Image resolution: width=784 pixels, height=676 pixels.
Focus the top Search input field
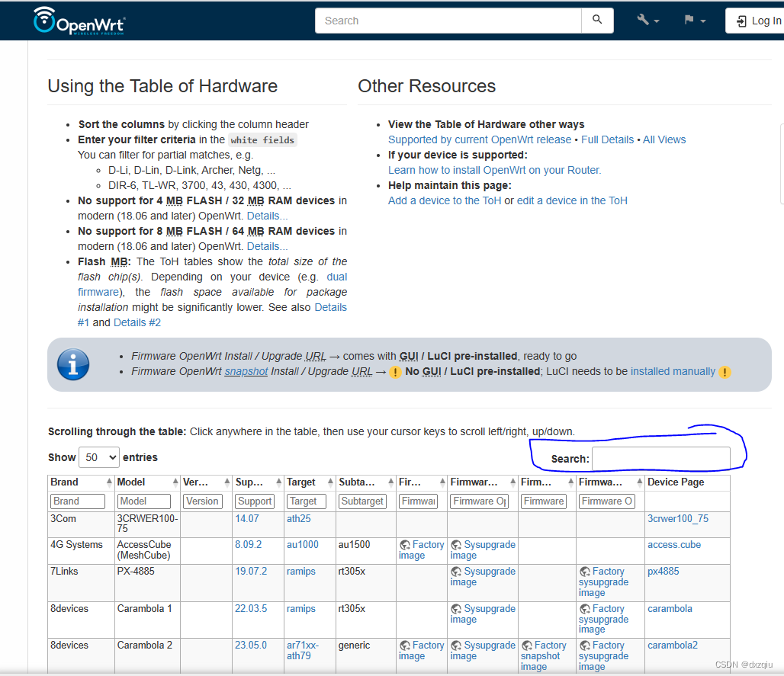[448, 21]
